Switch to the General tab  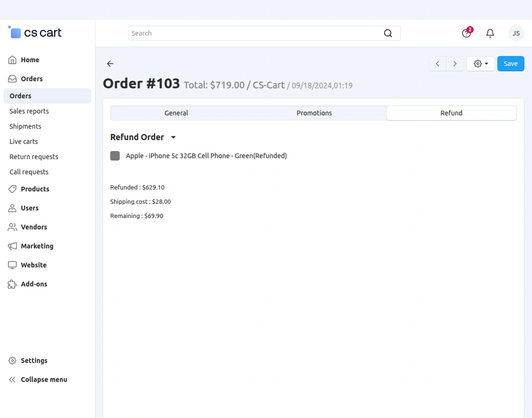coord(176,114)
